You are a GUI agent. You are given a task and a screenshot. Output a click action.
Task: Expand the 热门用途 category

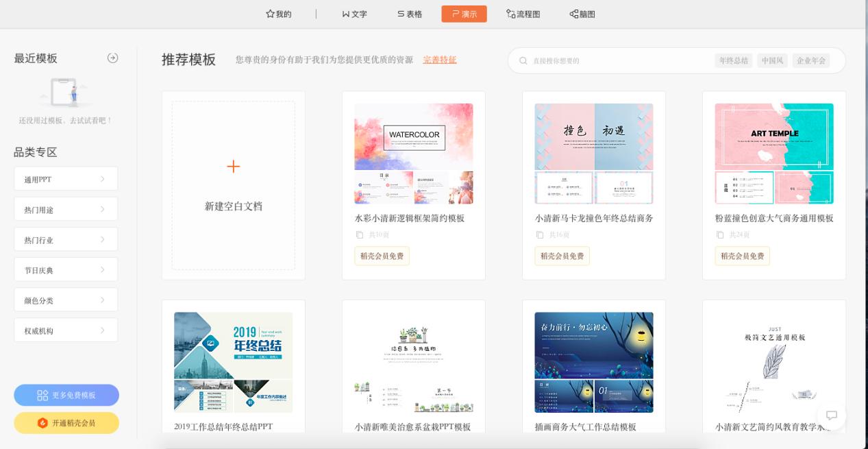(66, 208)
